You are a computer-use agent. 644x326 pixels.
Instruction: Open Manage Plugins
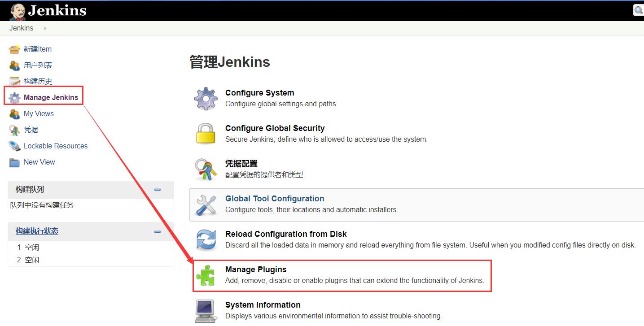point(256,269)
